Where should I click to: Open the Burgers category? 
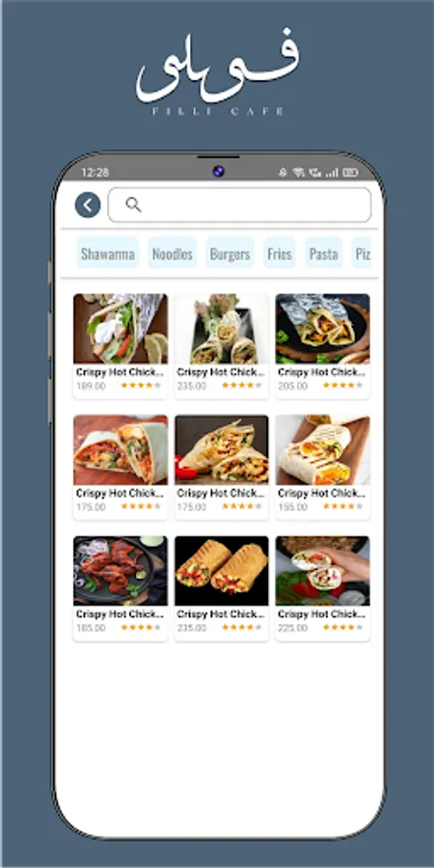[230, 255]
